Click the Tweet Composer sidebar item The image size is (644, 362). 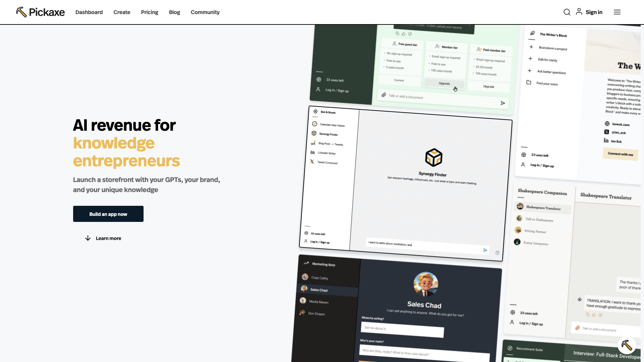(327, 163)
